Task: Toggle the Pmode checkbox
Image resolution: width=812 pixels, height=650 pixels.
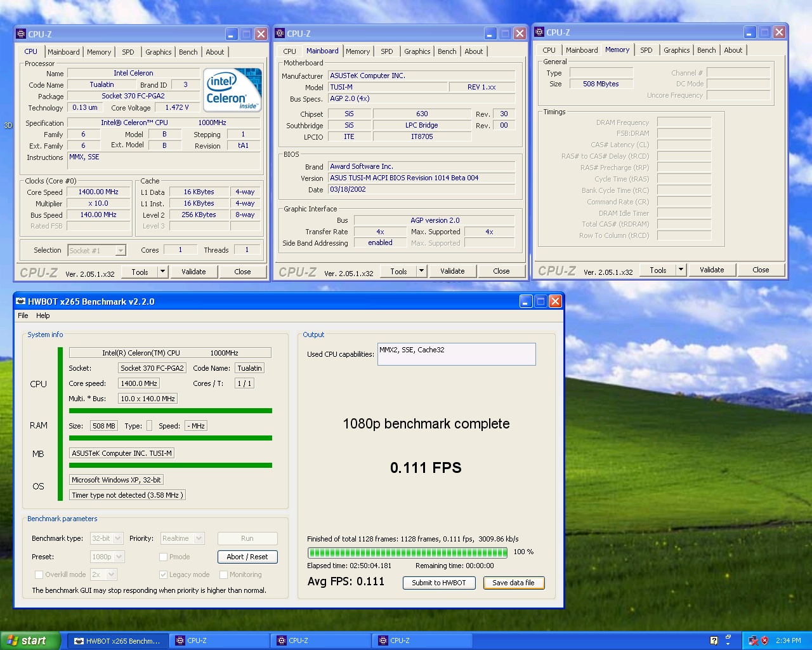Action: [x=164, y=557]
